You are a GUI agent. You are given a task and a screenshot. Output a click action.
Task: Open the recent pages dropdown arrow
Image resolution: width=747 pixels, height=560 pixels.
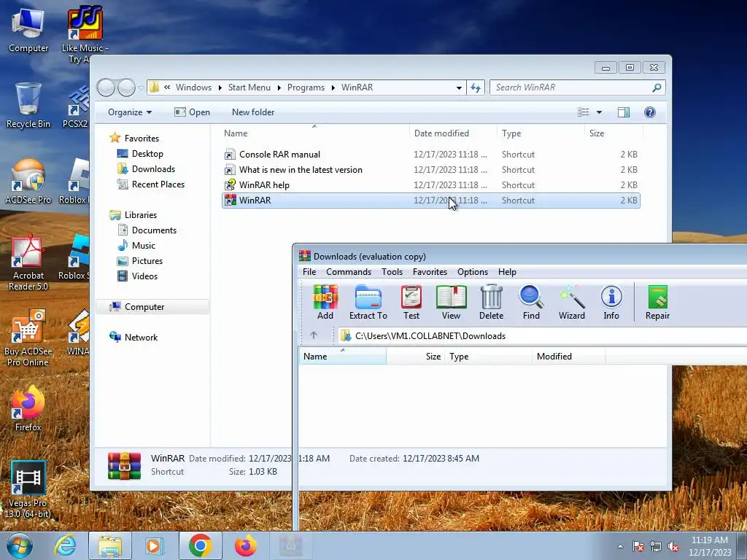click(x=141, y=87)
